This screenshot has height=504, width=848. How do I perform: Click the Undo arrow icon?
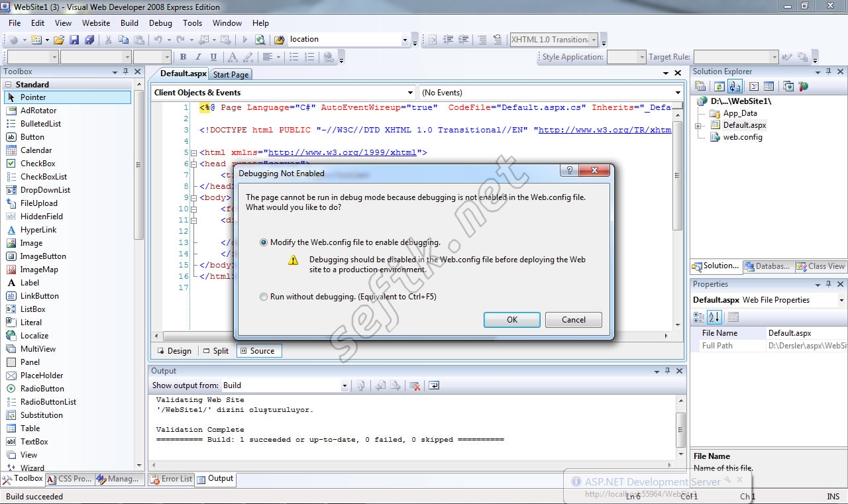158,40
